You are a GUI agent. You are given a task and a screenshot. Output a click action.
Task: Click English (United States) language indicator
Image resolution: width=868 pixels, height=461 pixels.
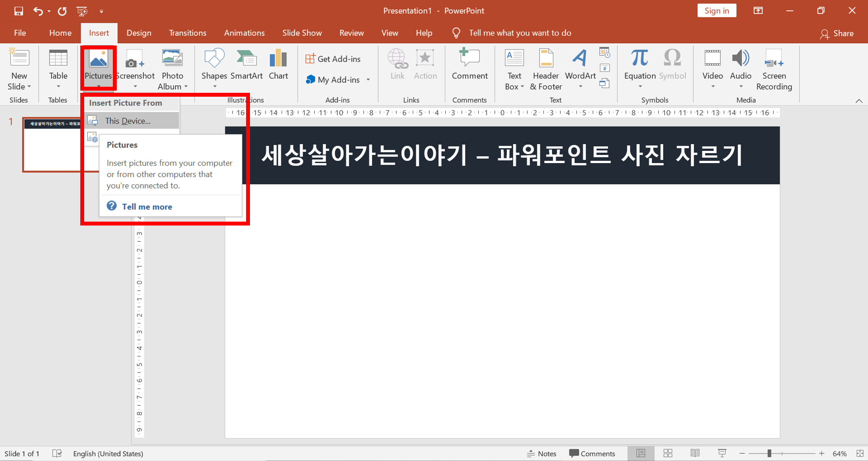(108, 454)
